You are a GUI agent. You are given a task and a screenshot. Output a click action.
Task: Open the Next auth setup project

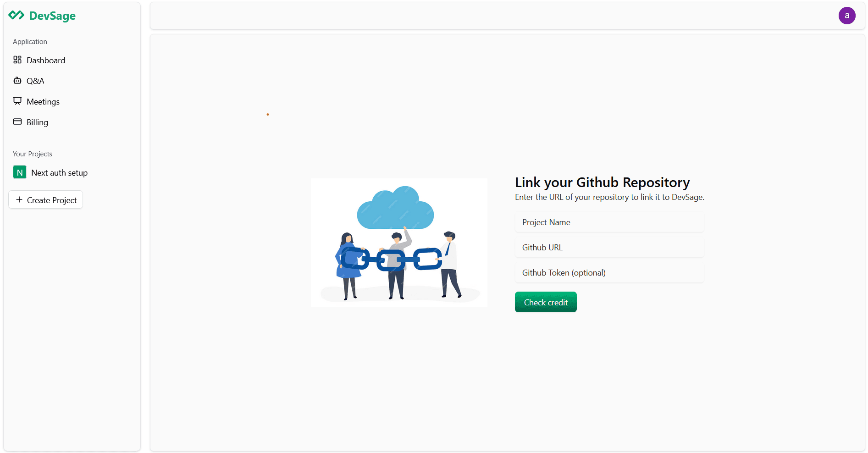pyautogui.click(x=59, y=172)
